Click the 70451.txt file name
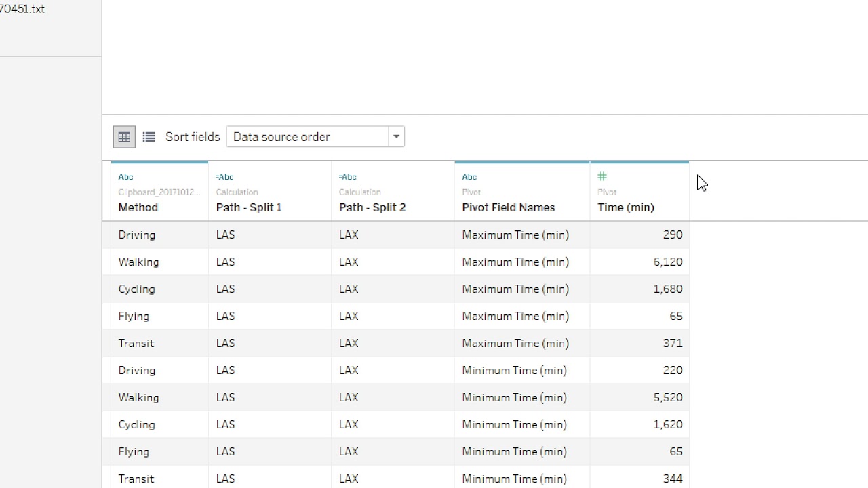This screenshot has height=488, width=868. [x=22, y=9]
